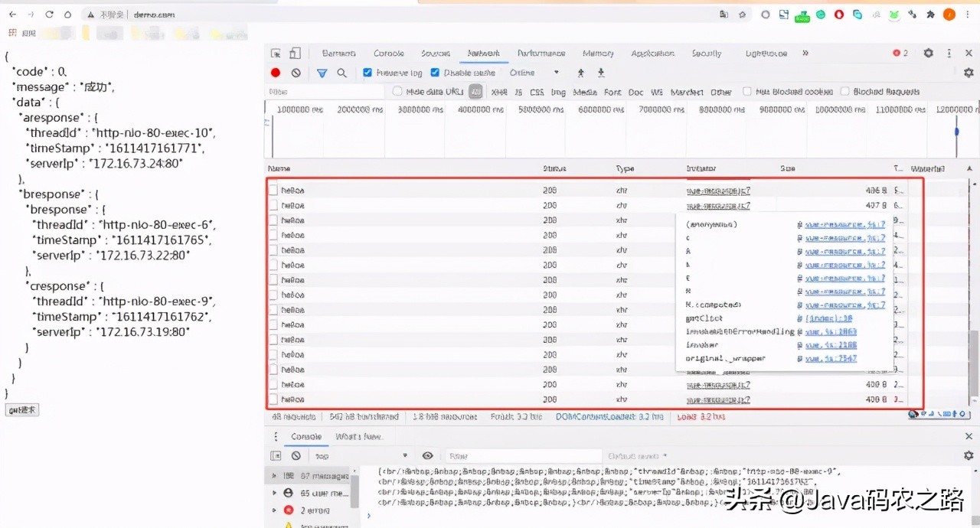Toggle live expression eye icon in console
The height and width of the screenshot is (528, 980).
[428, 455]
